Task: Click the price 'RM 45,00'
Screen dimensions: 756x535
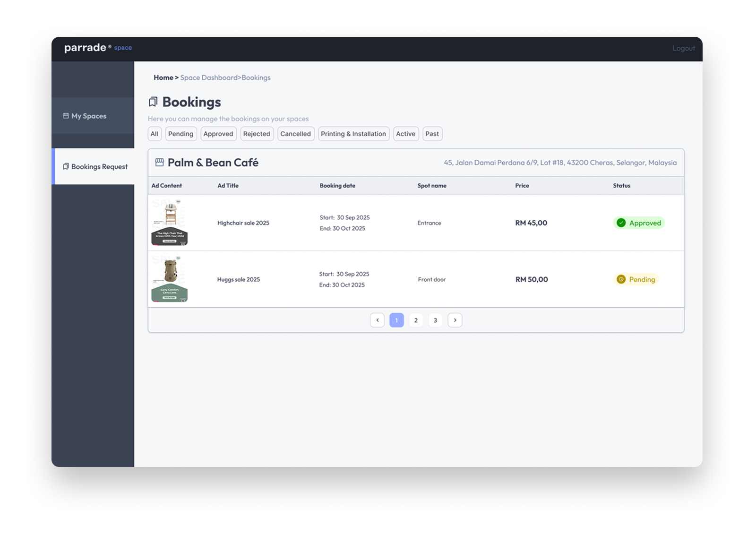Action: (531, 223)
